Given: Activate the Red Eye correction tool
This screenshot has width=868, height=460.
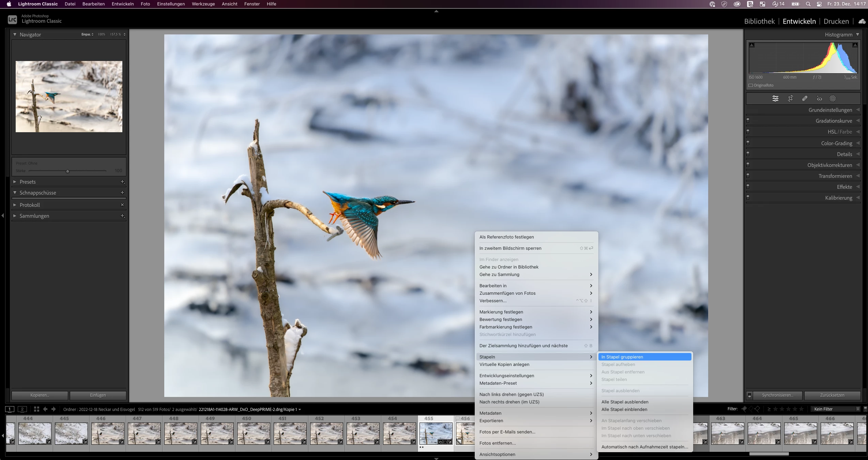Looking at the screenshot, I should click(x=819, y=98).
